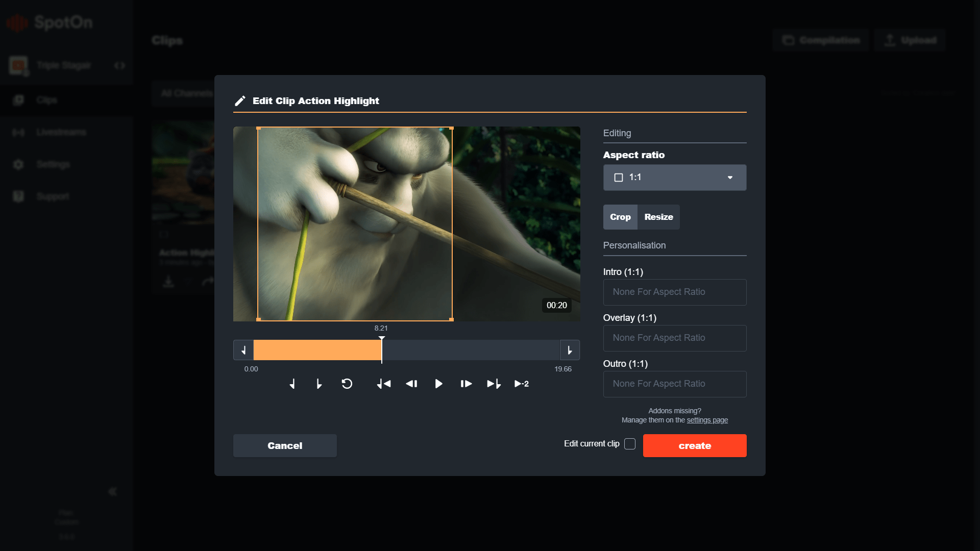Viewport: 980px width, 551px height.
Task: Click the frame step back icon
Action: [x=411, y=384]
